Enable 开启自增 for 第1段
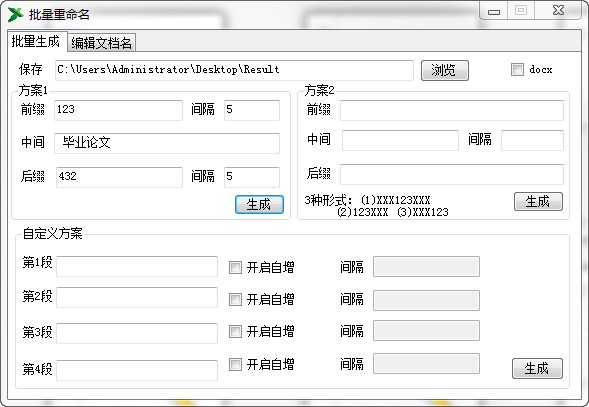The width and height of the screenshot is (589, 407). click(235, 268)
